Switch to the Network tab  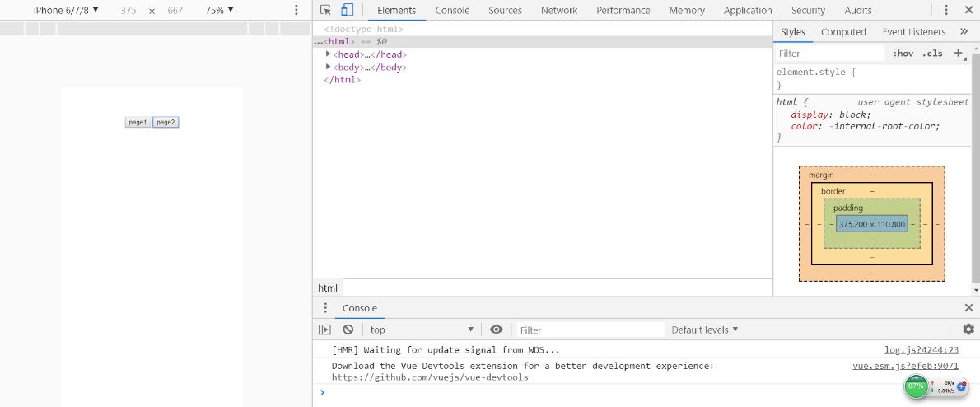point(558,10)
